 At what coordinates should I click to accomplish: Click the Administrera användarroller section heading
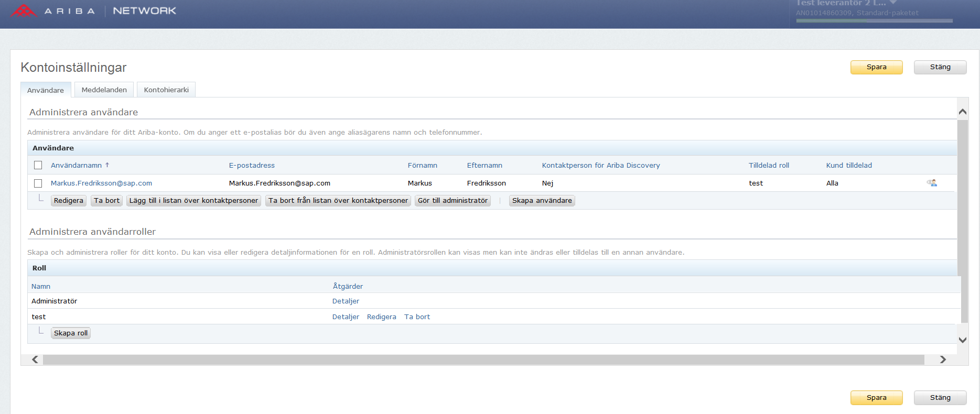pyautogui.click(x=92, y=232)
